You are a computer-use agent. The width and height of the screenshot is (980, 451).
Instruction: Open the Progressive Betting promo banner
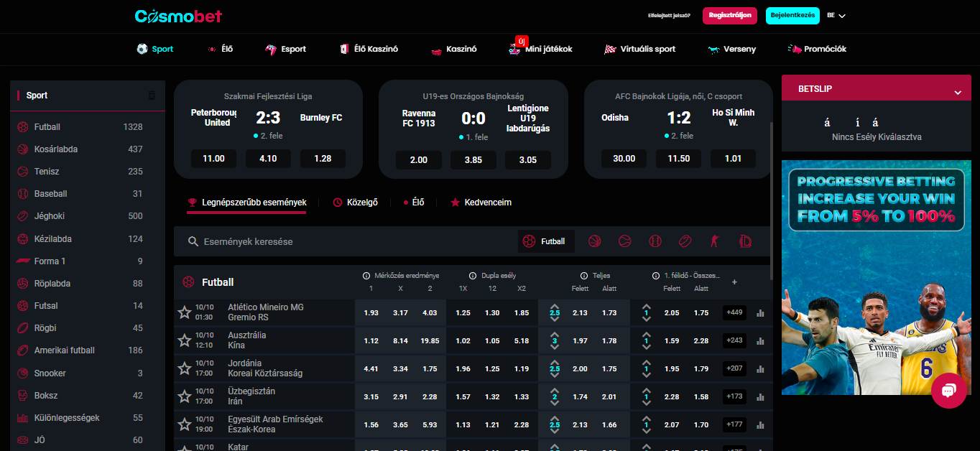click(x=876, y=277)
